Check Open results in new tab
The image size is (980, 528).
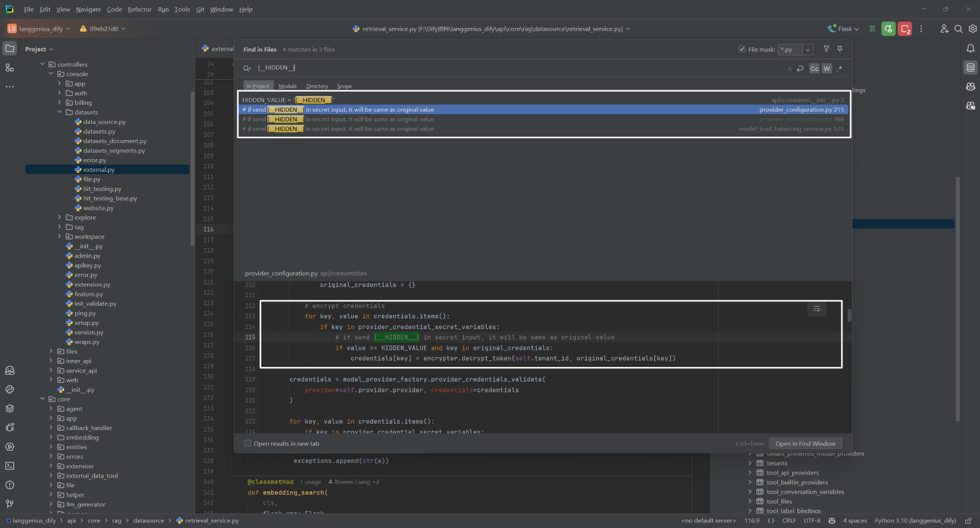248,443
